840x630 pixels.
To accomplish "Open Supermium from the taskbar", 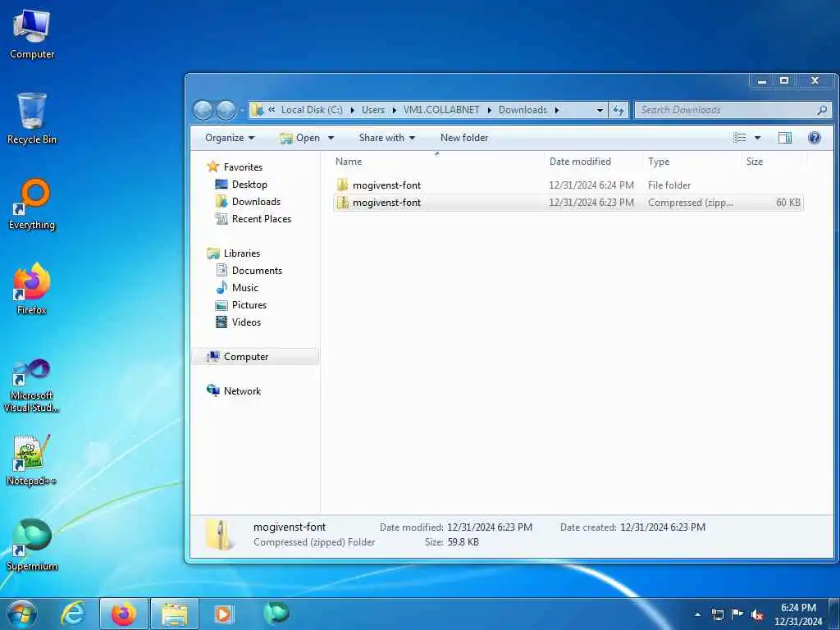I will coord(276,614).
